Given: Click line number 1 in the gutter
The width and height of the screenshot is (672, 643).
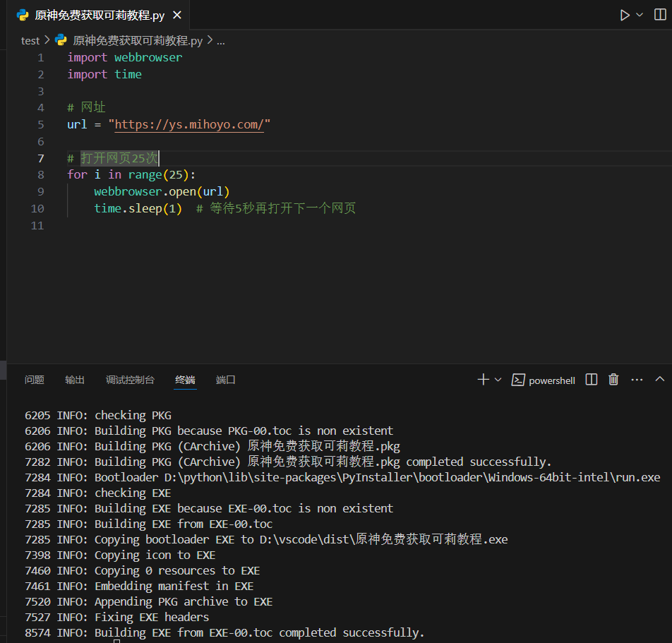Looking at the screenshot, I should pyautogui.click(x=41, y=57).
